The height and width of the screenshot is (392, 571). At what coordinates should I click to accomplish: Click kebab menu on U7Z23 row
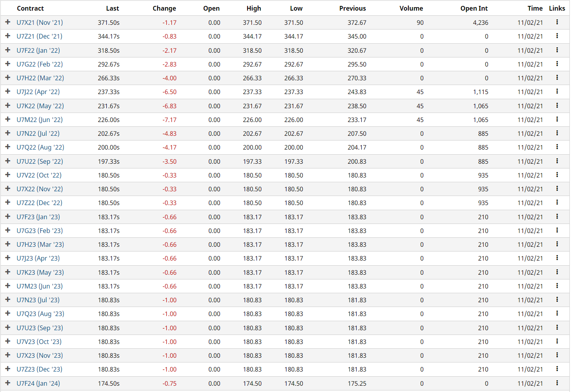[x=557, y=369]
